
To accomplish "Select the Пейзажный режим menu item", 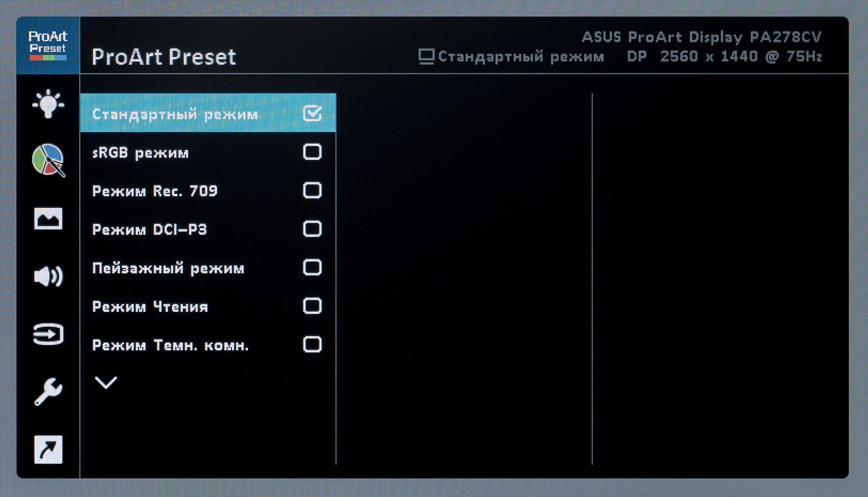I will pos(168,268).
